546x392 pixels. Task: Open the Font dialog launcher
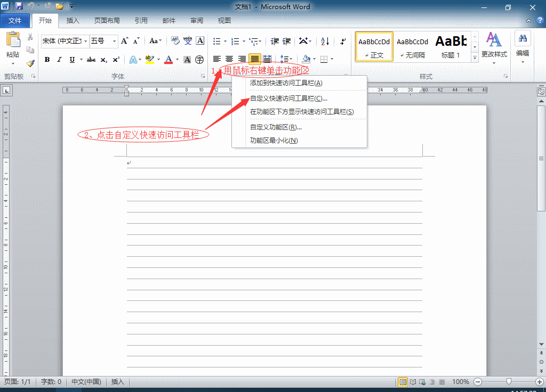coord(203,76)
